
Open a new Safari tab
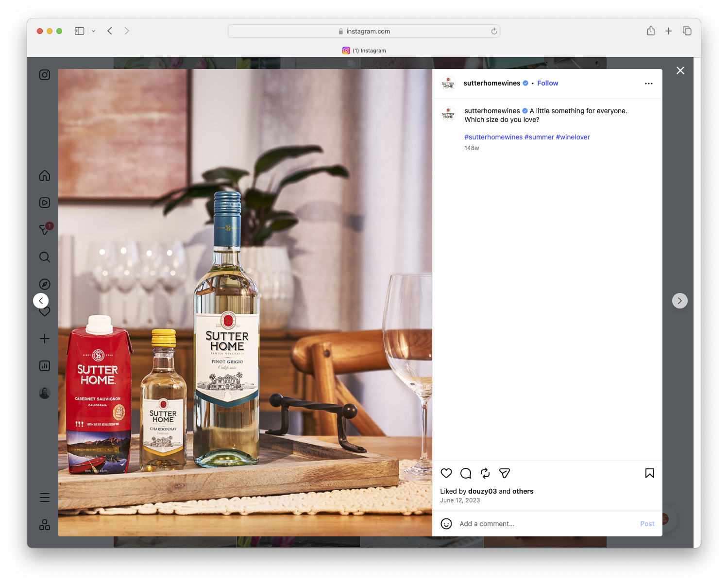[669, 31]
